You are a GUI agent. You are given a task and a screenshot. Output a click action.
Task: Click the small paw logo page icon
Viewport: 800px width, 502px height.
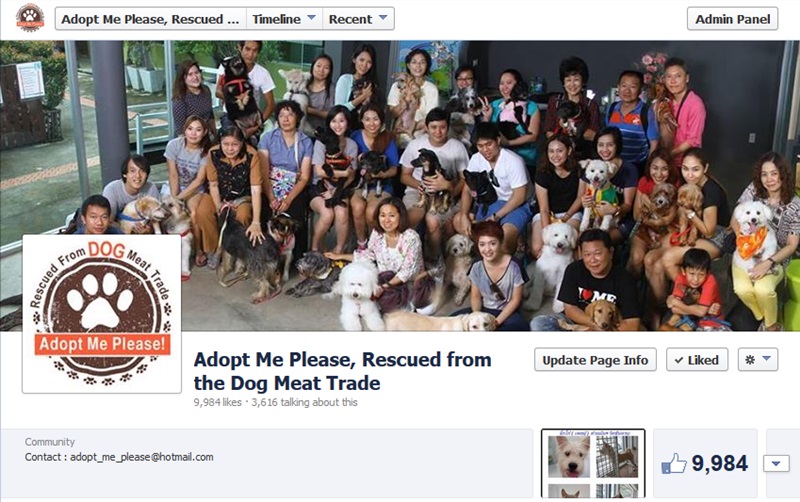coord(30,18)
